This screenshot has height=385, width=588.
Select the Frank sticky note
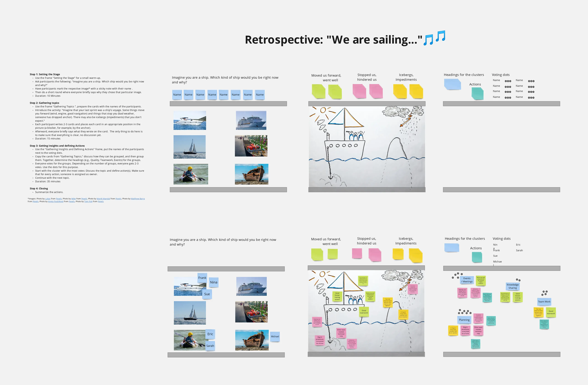tap(202, 278)
